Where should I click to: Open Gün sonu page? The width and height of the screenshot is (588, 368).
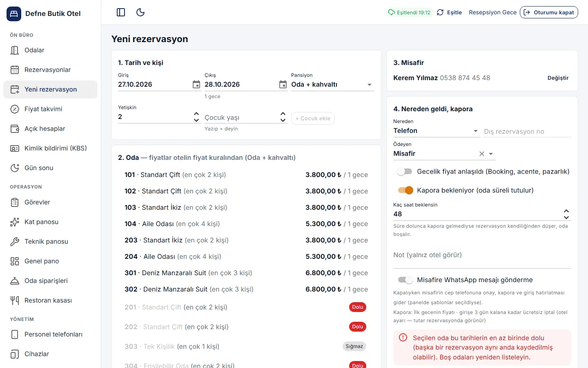click(50, 168)
